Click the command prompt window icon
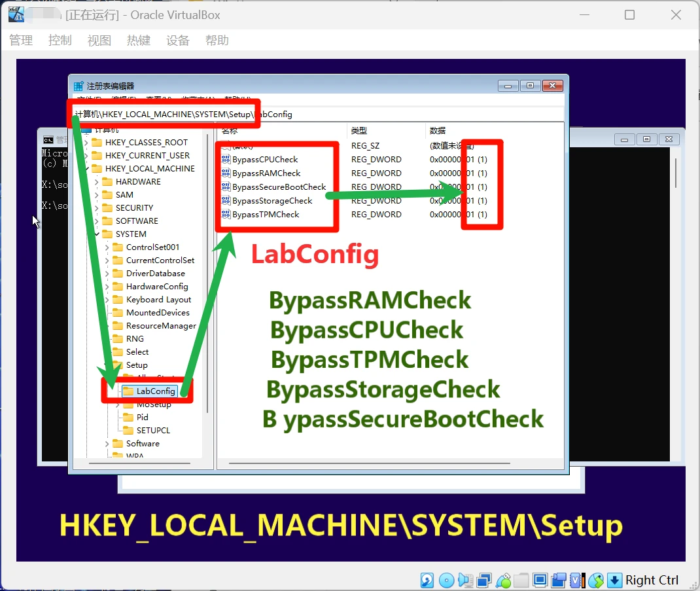The image size is (700, 591). coord(48,140)
